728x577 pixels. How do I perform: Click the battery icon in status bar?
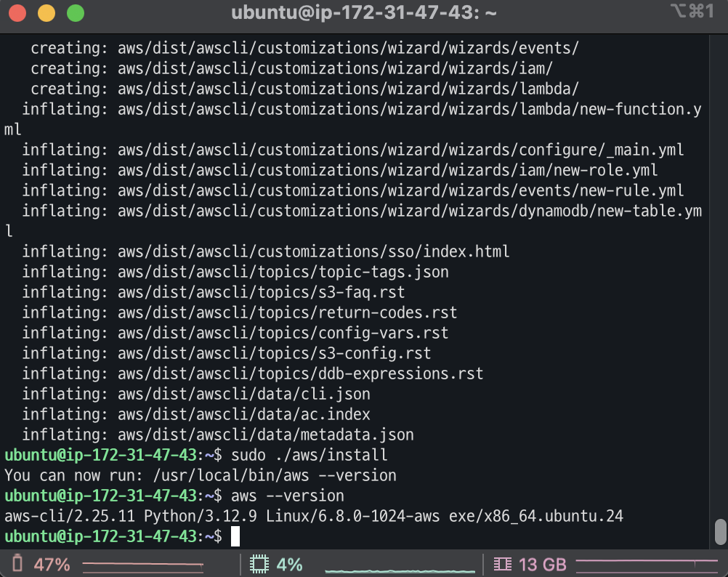[x=17, y=563]
